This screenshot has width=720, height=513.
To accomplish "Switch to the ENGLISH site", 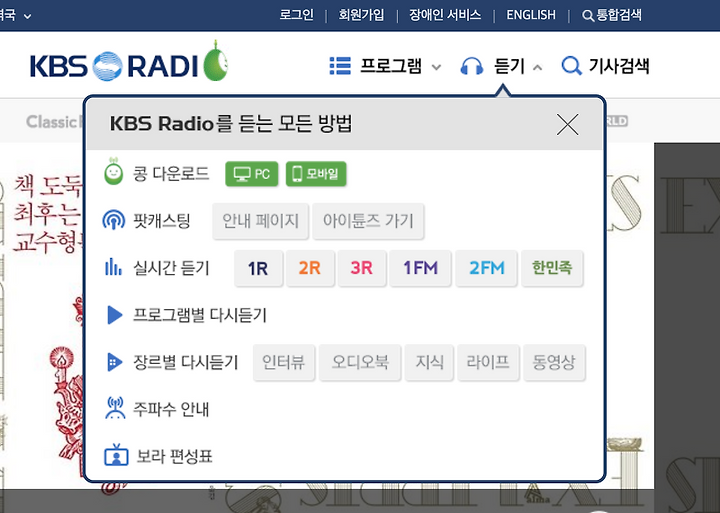I will (531, 15).
